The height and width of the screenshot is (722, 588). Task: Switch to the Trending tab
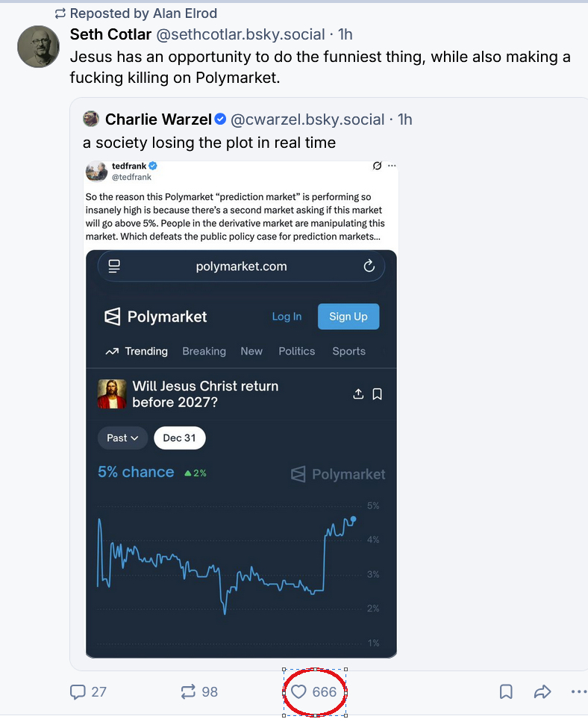click(137, 351)
